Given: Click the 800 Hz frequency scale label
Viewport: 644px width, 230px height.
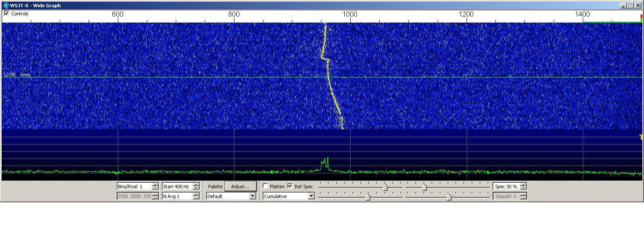Looking at the screenshot, I should click(x=234, y=14).
